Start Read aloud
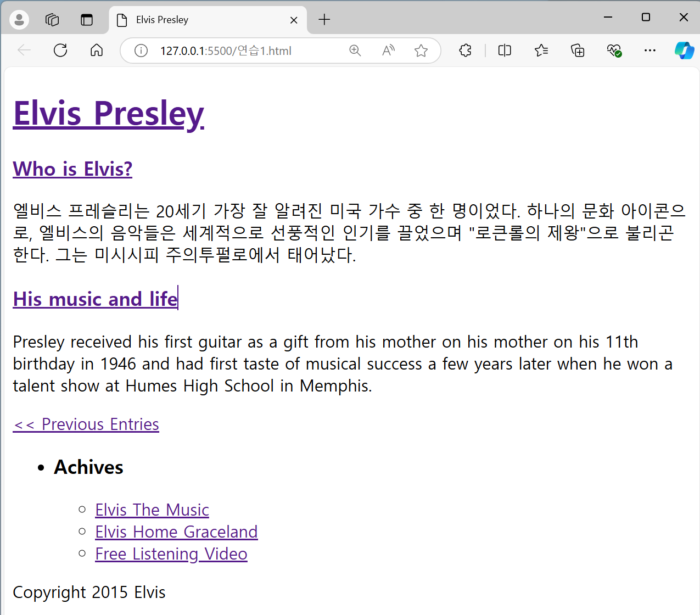The image size is (700, 615). 388,51
